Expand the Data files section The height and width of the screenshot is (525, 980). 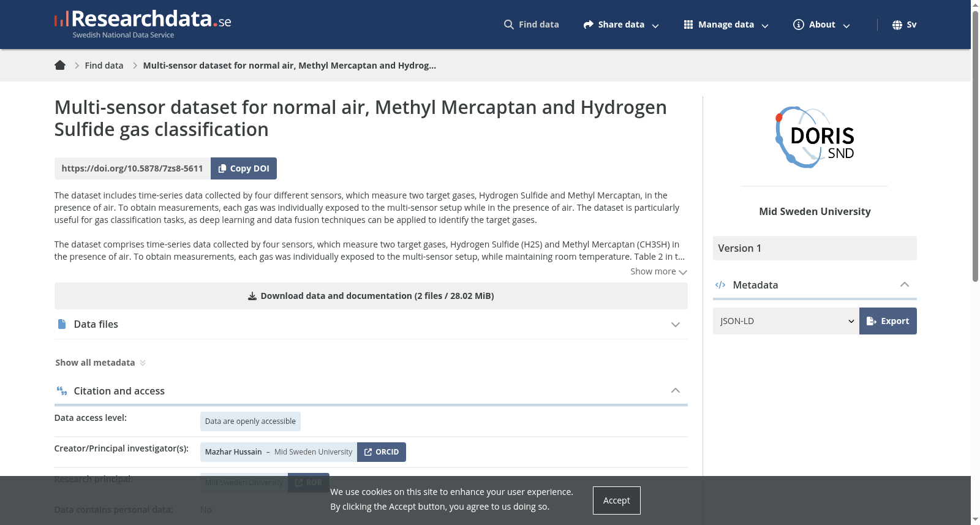(x=676, y=325)
